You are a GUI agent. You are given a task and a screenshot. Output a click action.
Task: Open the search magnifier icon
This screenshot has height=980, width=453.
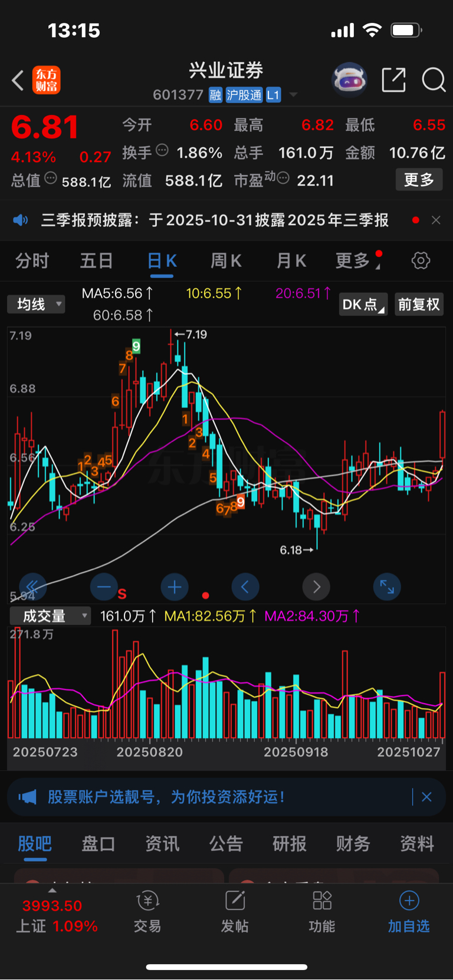pos(434,80)
